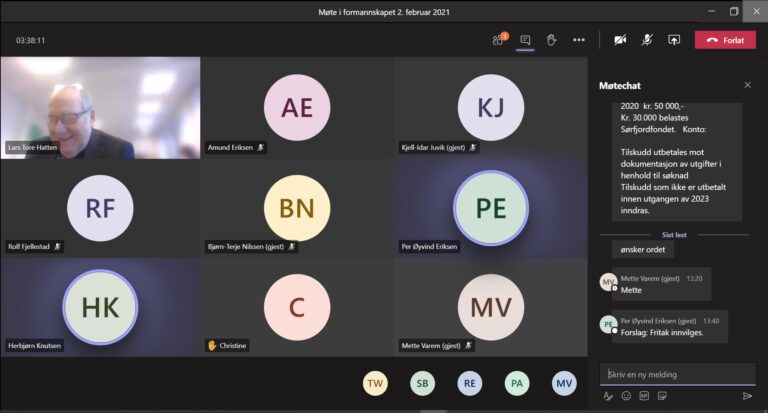Close the Møtechat panel
The height and width of the screenshot is (413, 768).
click(747, 85)
